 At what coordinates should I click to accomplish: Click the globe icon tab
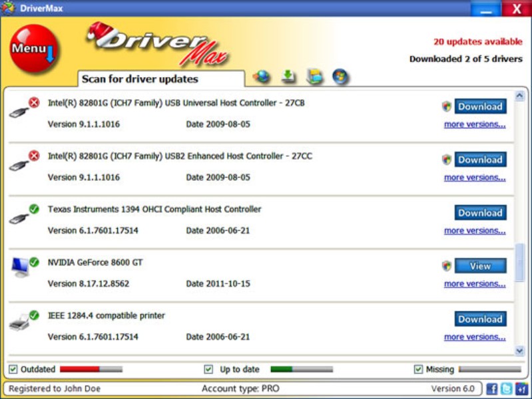(x=262, y=76)
